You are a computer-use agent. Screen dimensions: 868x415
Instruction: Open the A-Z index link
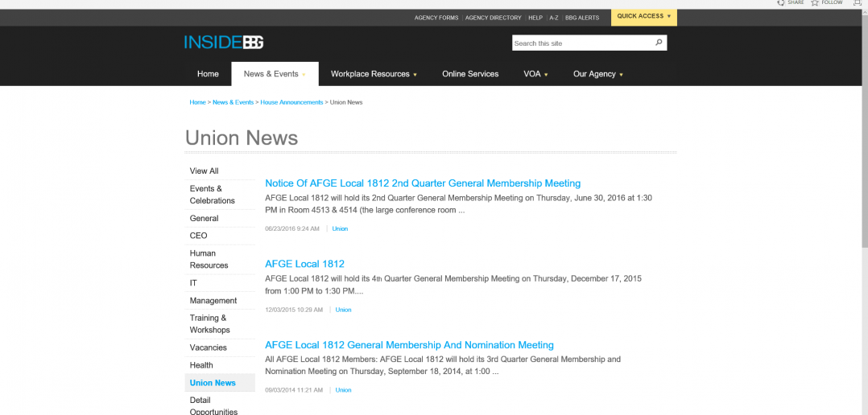[554, 18]
